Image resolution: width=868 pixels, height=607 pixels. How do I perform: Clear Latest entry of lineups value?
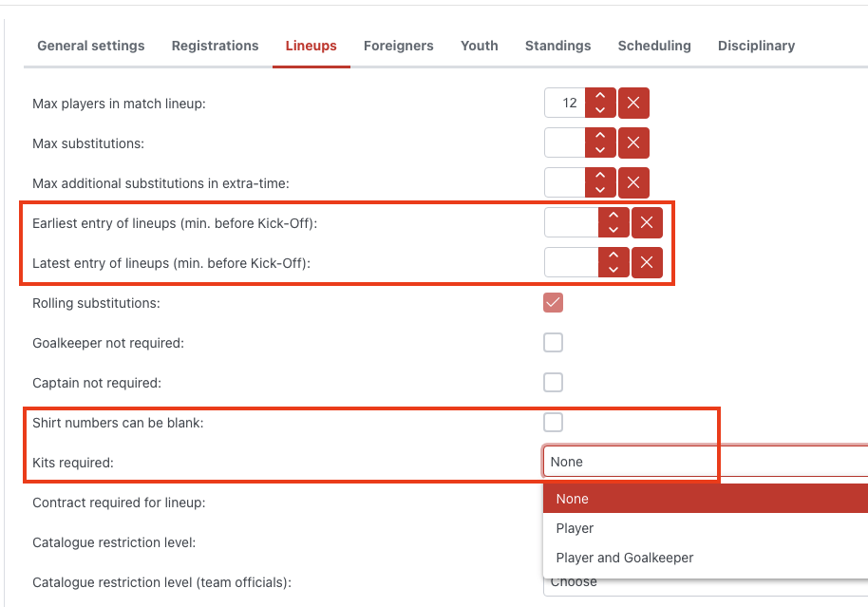[647, 262]
